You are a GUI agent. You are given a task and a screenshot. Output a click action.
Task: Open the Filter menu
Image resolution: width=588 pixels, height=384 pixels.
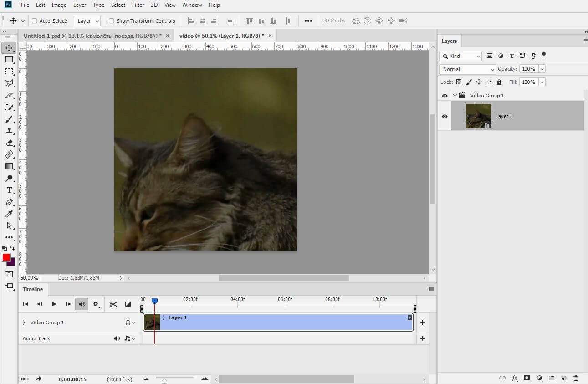point(138,5)
